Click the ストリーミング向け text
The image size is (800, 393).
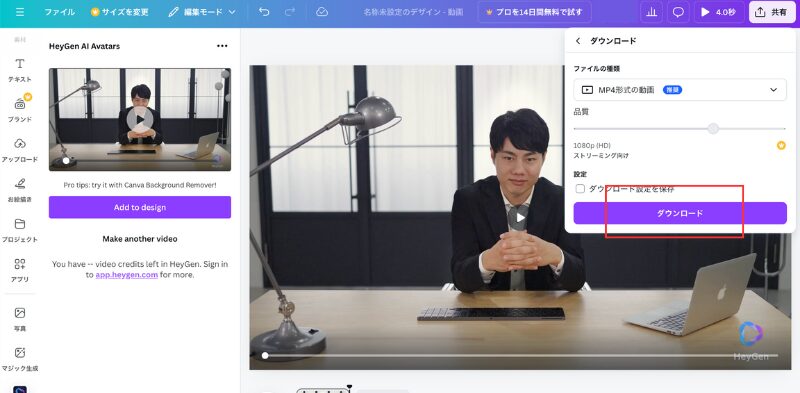pyautogui.click(x=601, y=155)
